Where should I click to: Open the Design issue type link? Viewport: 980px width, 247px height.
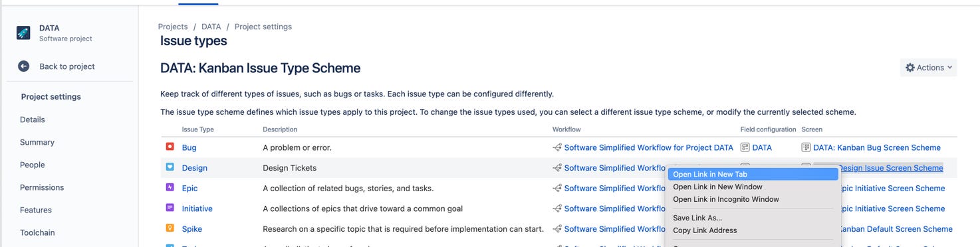[195, 168]
